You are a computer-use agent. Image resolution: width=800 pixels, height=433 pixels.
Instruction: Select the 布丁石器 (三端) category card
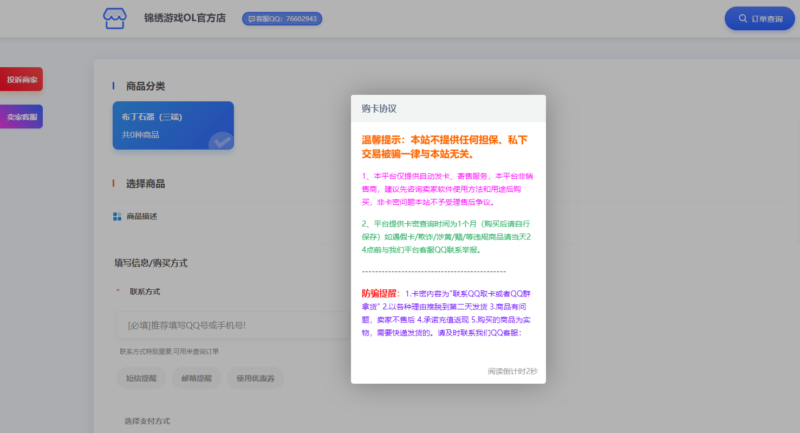click(x=173, y=125)
